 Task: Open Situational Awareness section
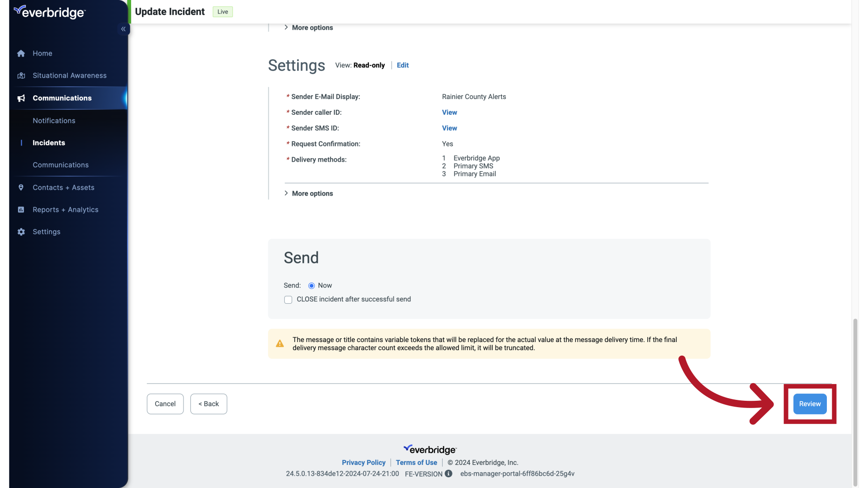click(70, 75)
